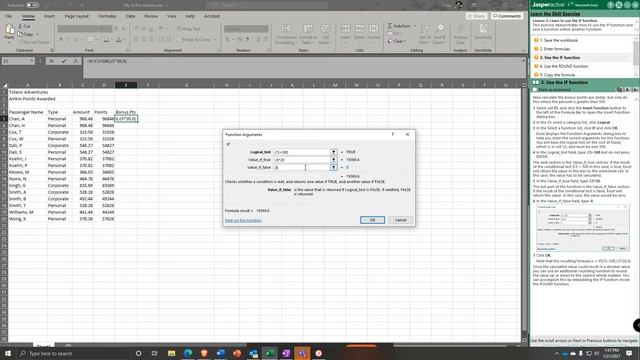Open the AutoSum dropdown arrow
The image size is (640, 360).
(415, 26)
